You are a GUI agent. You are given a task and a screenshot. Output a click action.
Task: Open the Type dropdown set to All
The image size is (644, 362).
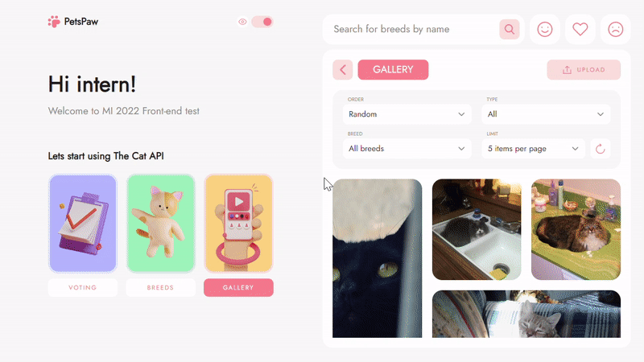point(546,114)
